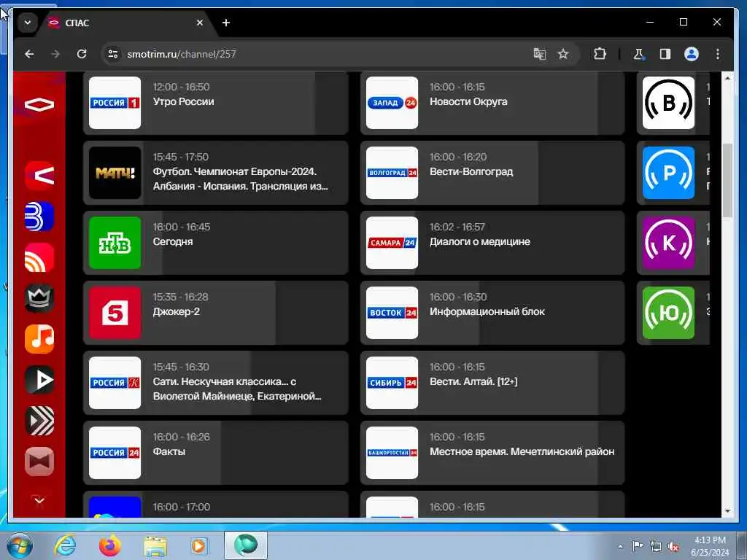Select the Матч! channel logo

[115, 173]
